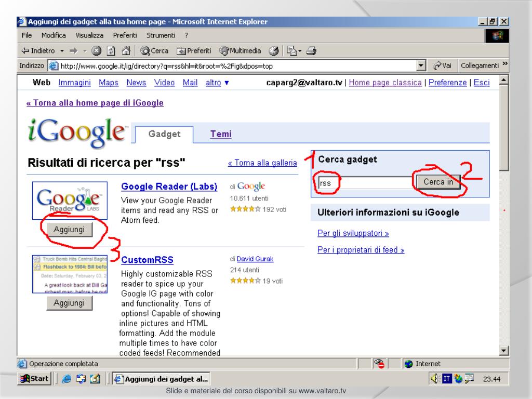Click the third quick launch icon
This screenshot has height=399, width=532.
point(95,379)
